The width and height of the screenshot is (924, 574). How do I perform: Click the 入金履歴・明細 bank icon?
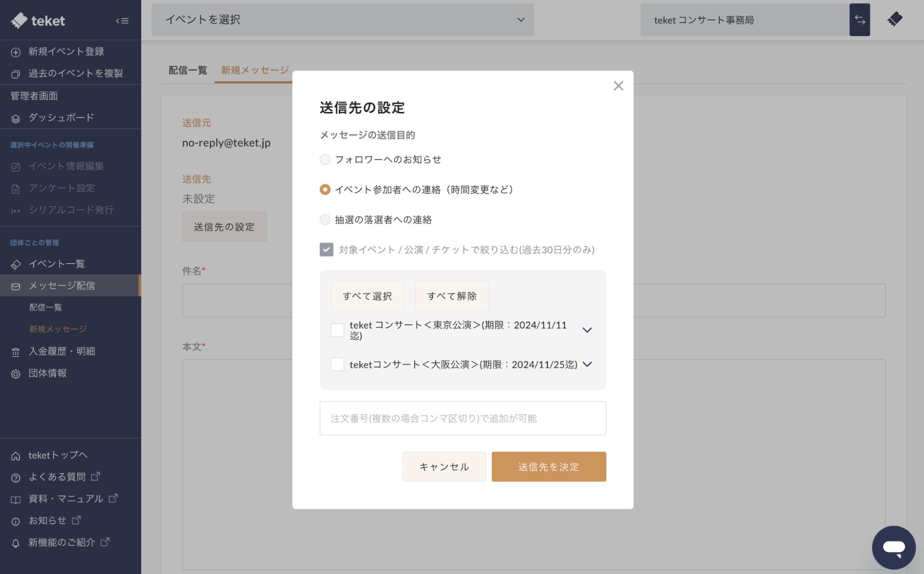coord(16,352)
